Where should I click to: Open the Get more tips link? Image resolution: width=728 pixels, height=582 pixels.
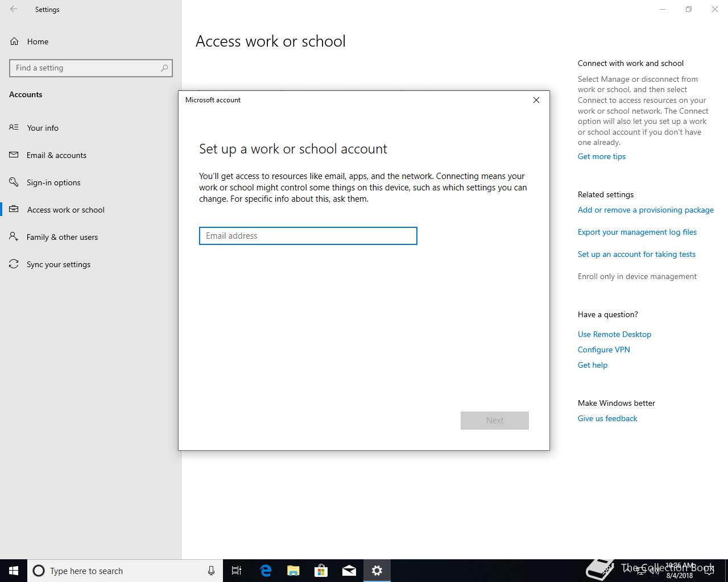click(x=601, y=156)
